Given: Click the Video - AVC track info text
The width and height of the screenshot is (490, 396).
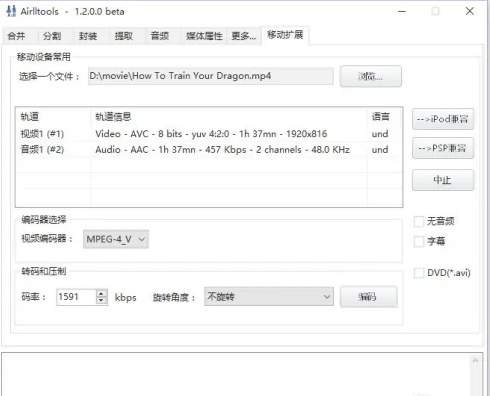Looking at the screenshot, I should [x=211, y=134].
